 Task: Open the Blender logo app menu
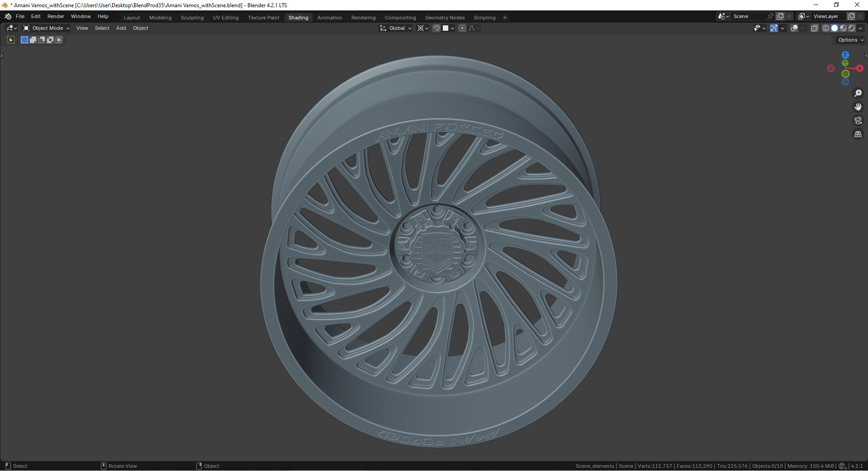point(8,16)
